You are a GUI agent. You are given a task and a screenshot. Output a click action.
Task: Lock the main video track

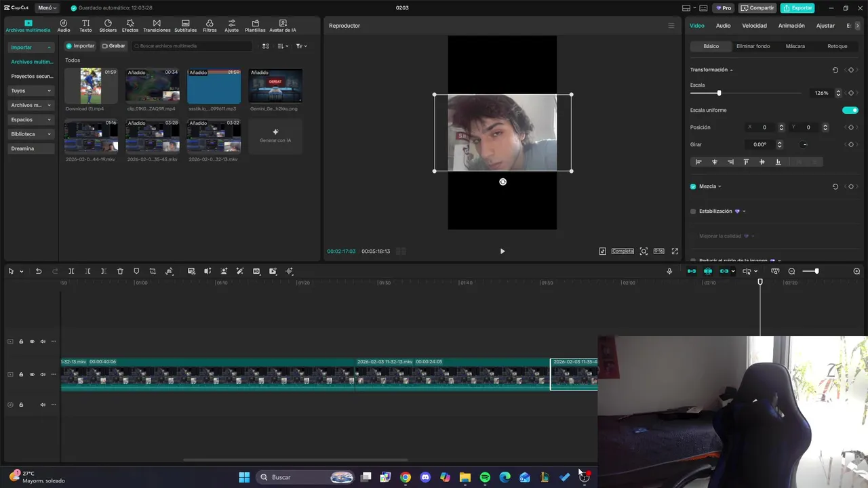21,374
